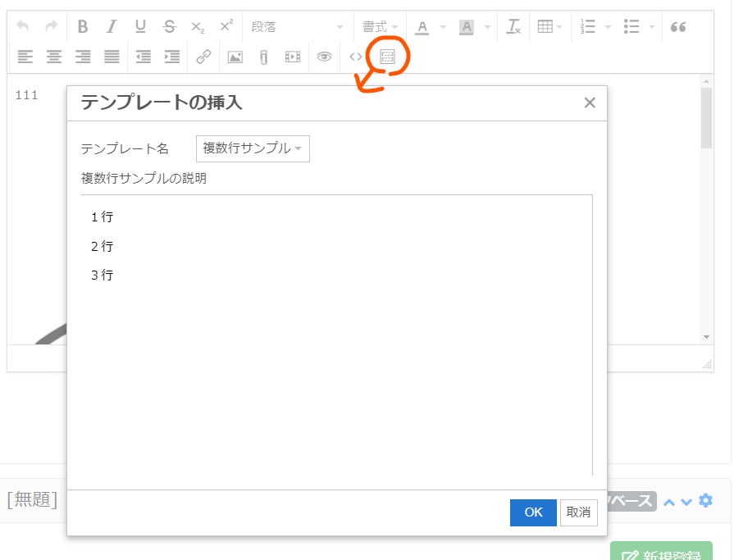734x560 pixels.
Task: Open the 複数行サンプル template dropdown
Action: pyautogui.click(x=252, y=148)
